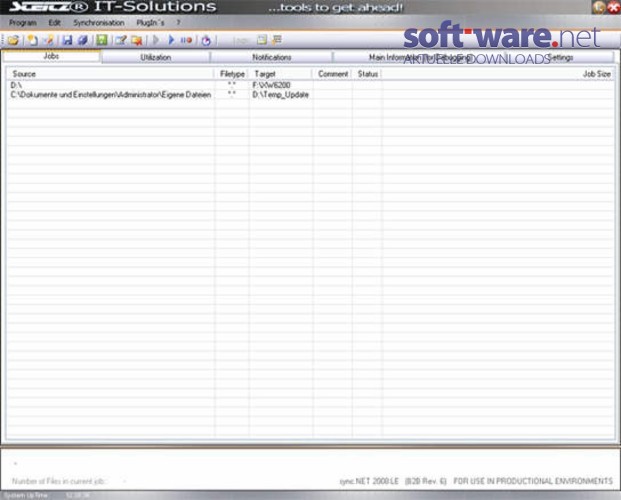
Task: Open the PlugIn's menu
Action: [x=150, y=23]
